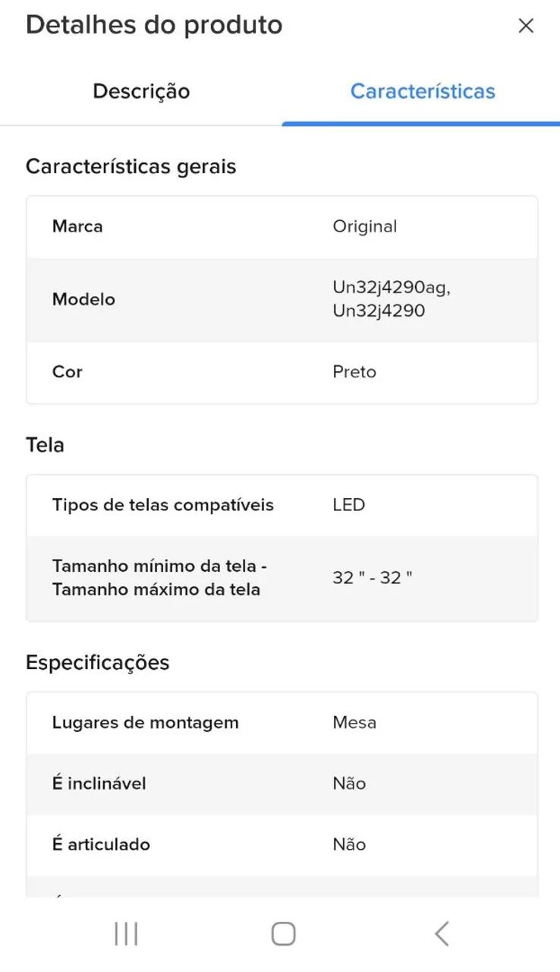Open recent apps navigation icon

click(125, 933)
